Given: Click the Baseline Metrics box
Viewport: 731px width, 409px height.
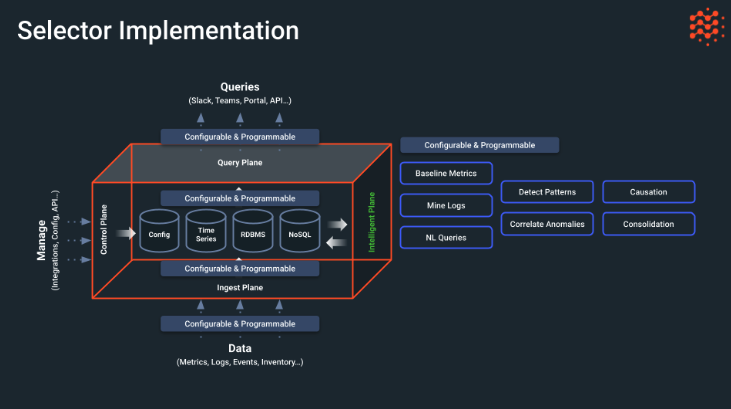Looking at the screenshot, I should click(x=446, y=173).
